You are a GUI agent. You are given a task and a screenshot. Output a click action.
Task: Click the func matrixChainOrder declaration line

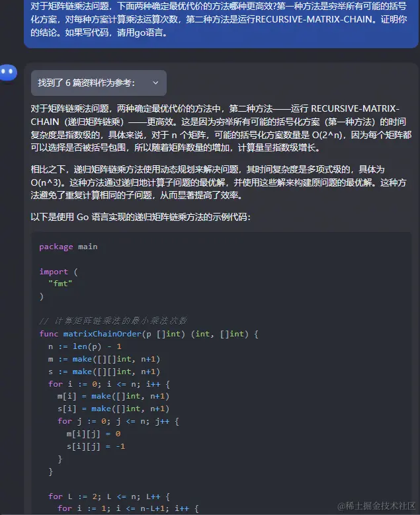(x=149, y=334)
